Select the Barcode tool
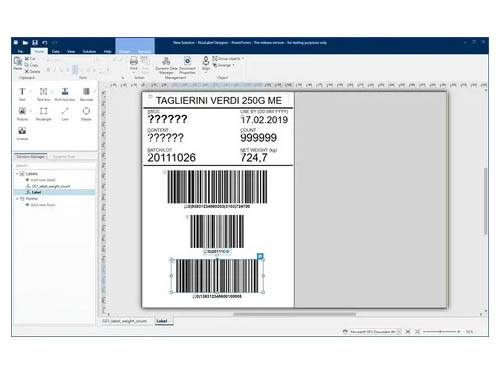Viewport: 500px width, 375px height. (x=86, y=94)
